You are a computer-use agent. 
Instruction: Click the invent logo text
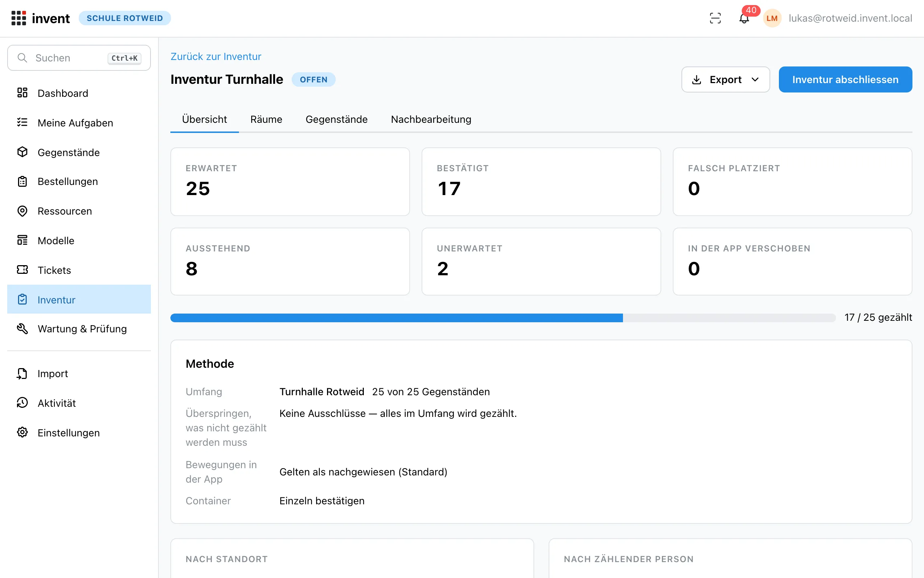pyautogui.click(x=51, y=18)
